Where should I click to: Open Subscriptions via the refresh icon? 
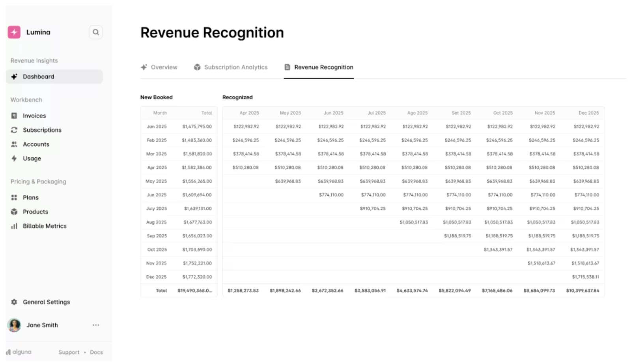pos(14,130)
